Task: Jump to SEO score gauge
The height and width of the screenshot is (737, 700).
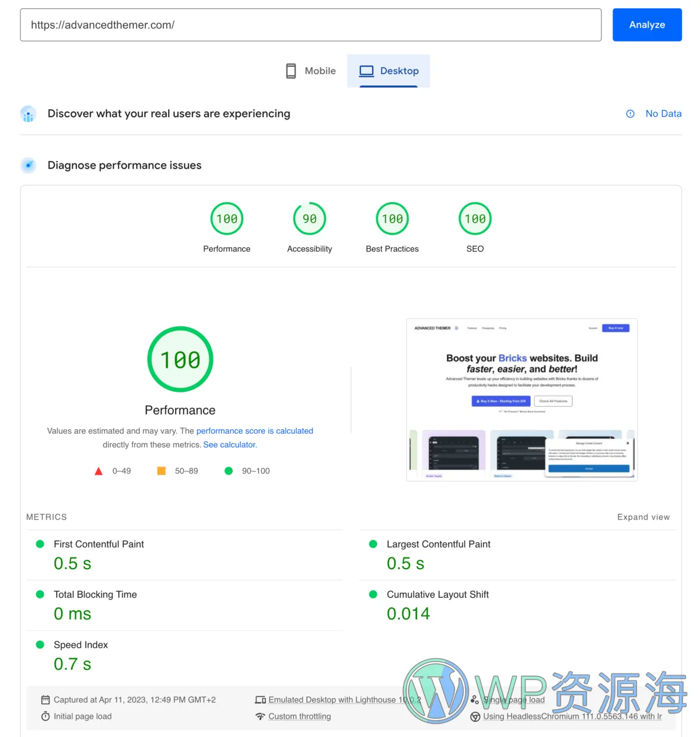Action: click(x=475, y=219)
